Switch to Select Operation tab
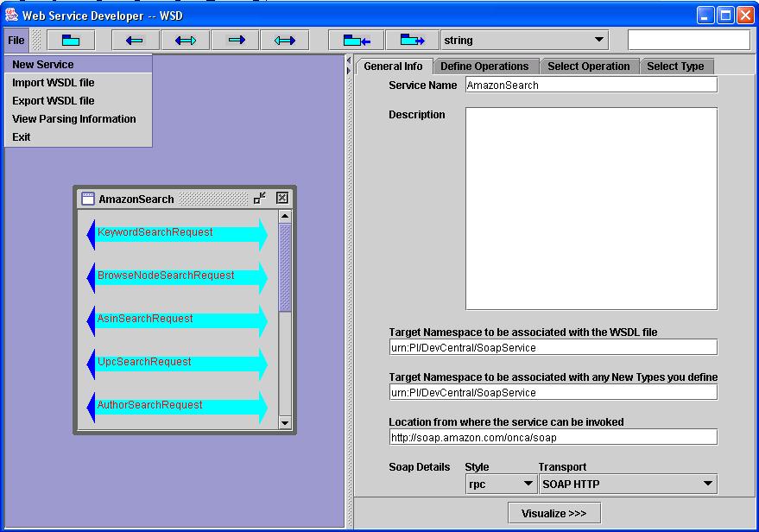The width and height of the screenshot is (759, 532). [589, 66]
